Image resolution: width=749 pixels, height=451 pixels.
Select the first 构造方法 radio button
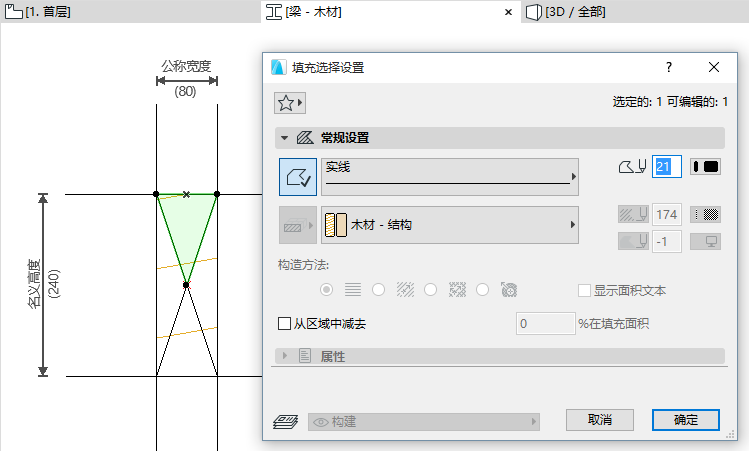click(x=326, y=290)
